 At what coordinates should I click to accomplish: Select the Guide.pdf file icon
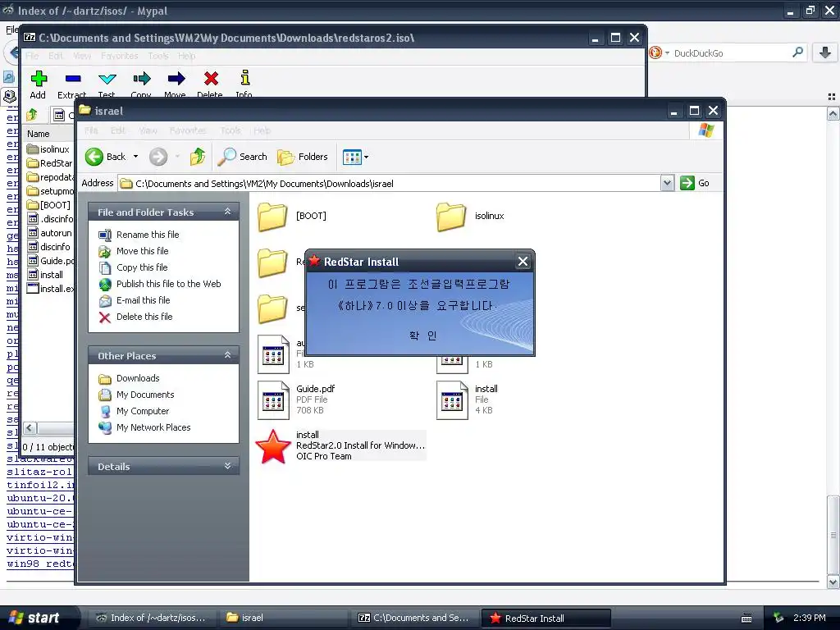click(273, 399)
